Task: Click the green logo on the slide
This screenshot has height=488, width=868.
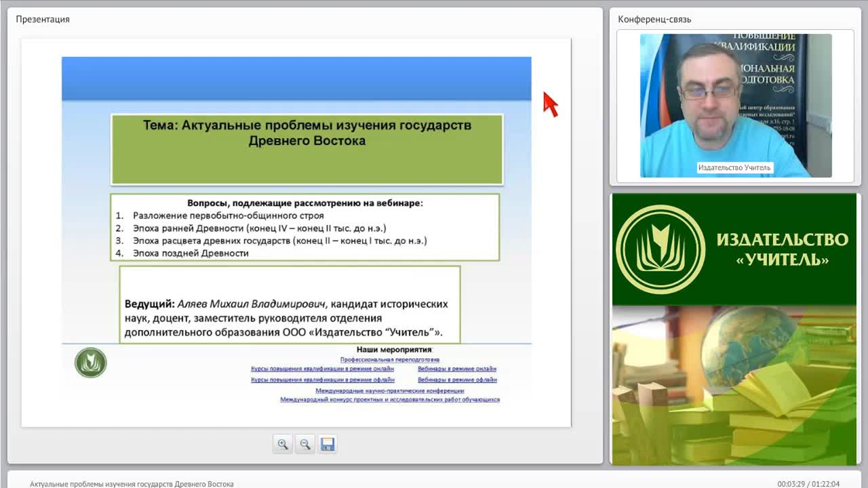Action: (91, 363)
